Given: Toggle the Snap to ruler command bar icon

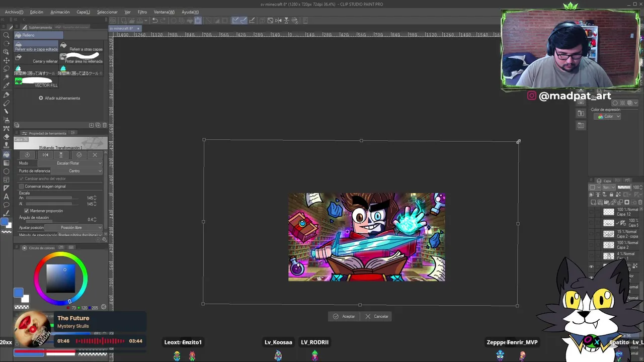Looking at the screenshot, I should coord(235,21).
